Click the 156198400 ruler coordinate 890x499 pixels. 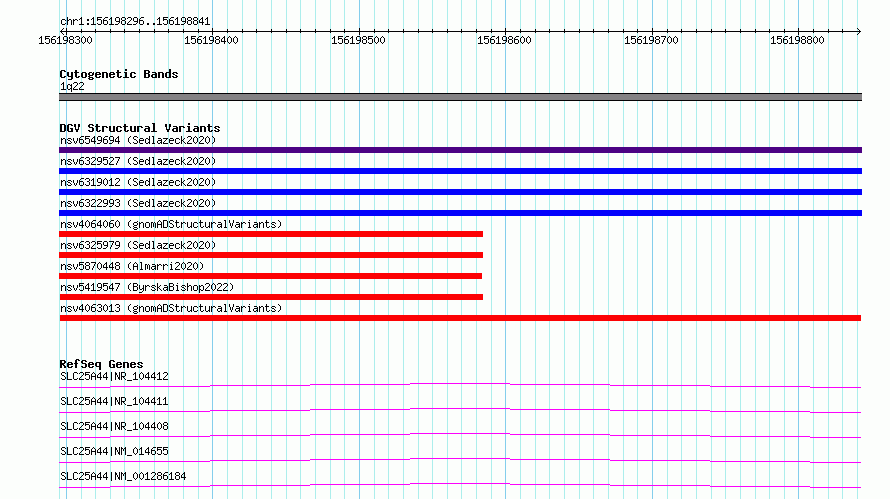pyautogui.click(x=211, y=40)
